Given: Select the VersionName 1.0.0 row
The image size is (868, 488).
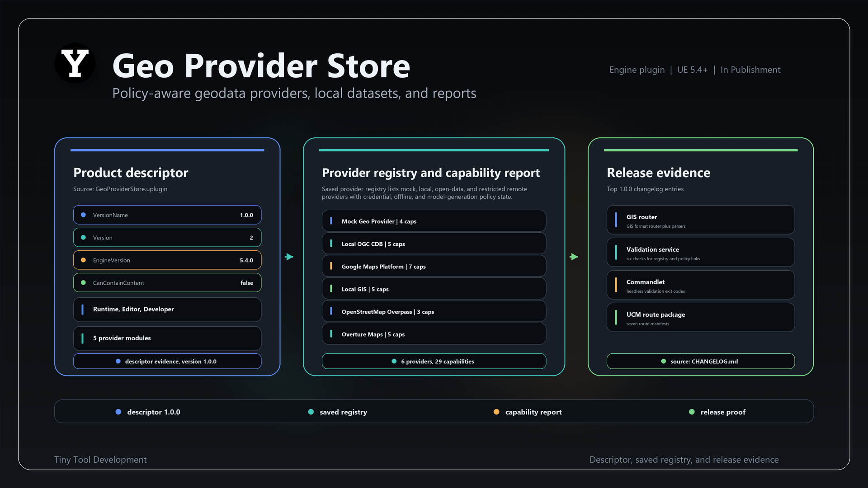Looking at the screenshot, I should click(x=167, y=215).
